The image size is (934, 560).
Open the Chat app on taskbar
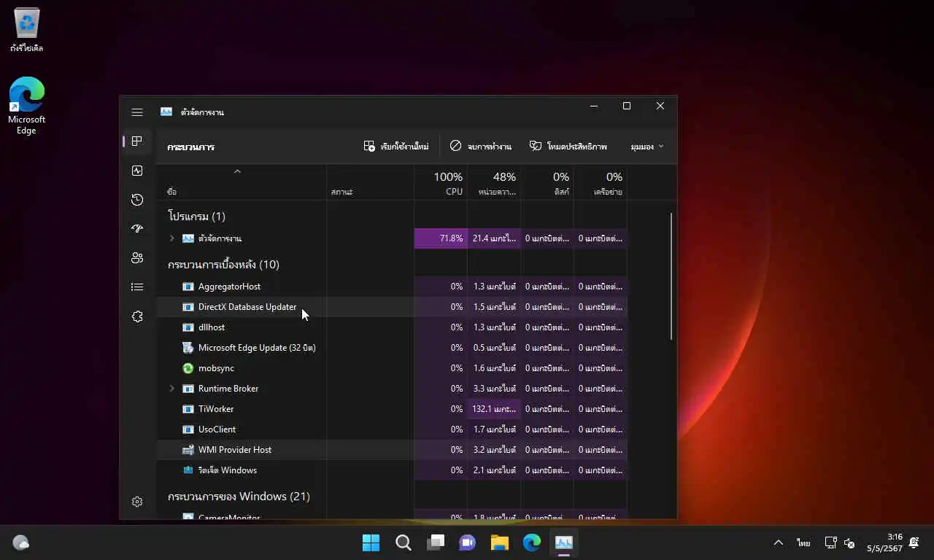[x=467, y=542]
